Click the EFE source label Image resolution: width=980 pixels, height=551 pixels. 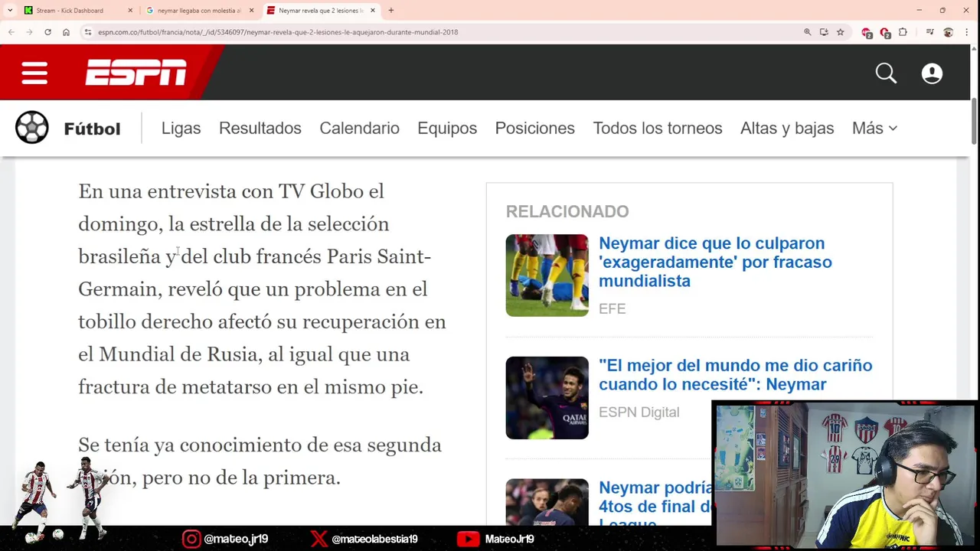tap(612, 308)
